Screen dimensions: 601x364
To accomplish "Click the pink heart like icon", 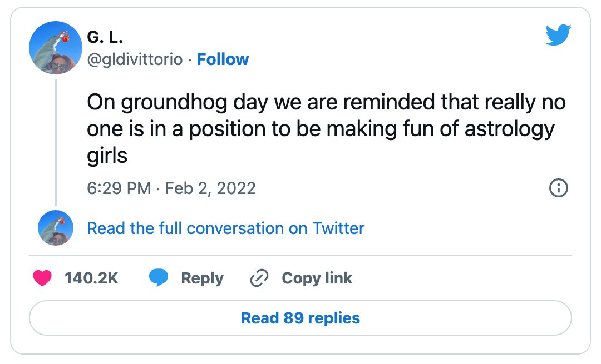I will point(42,278).
